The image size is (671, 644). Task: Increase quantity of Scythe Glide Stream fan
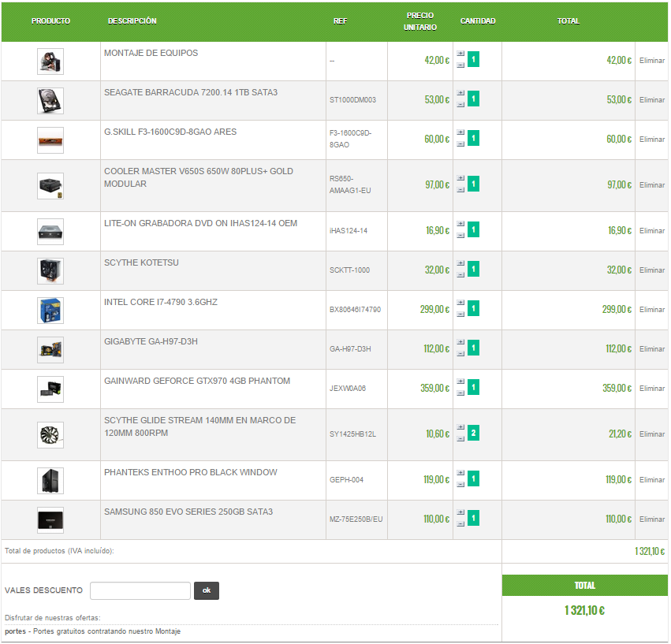pos(460,427)
